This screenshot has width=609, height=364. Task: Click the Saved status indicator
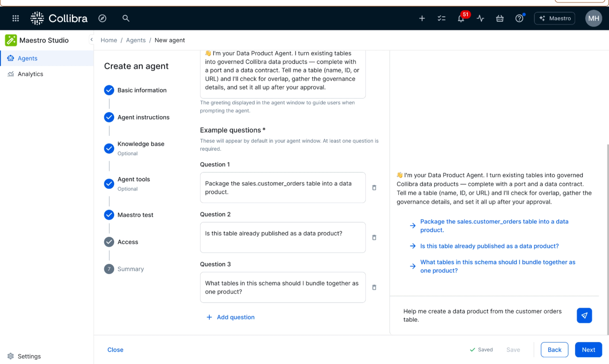[481, 350]
